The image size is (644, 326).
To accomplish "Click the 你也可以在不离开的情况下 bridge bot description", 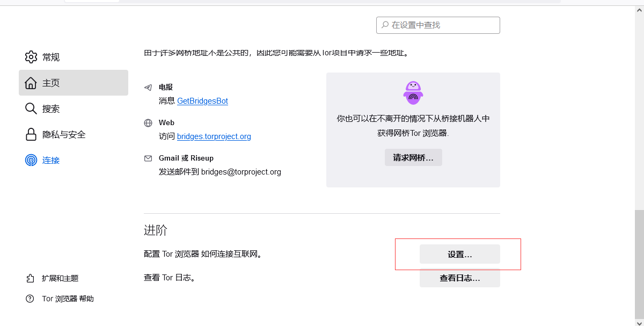I will coord(413,126).
